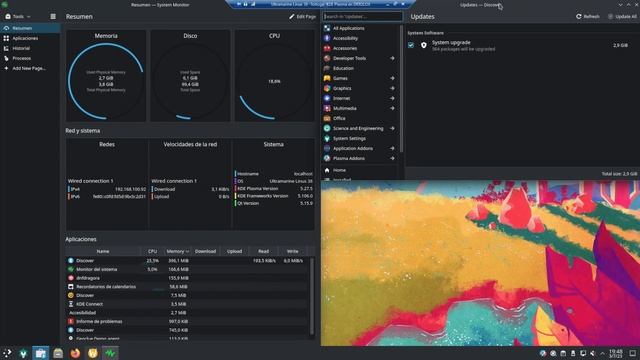Sort applications table by CPU column
The width and height of the screenshot is (640, 360).
pyautogui.click(x=152, y=251)
